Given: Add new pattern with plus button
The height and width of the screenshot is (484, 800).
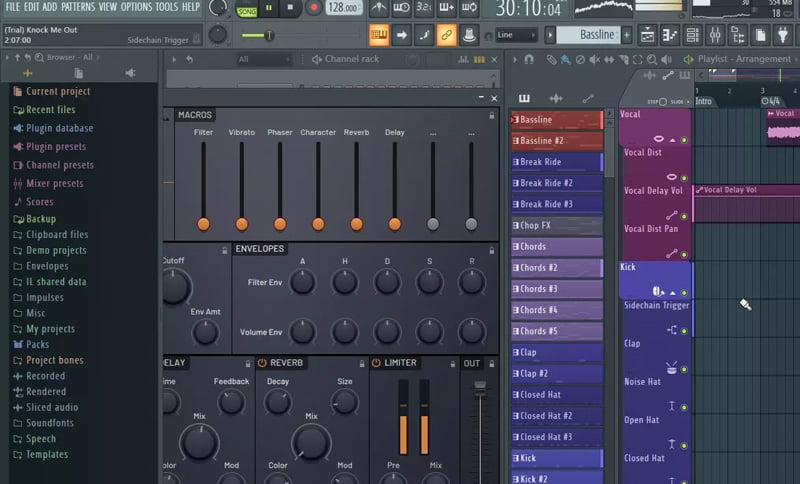Looking at the screenshot, I should (627, 35).
